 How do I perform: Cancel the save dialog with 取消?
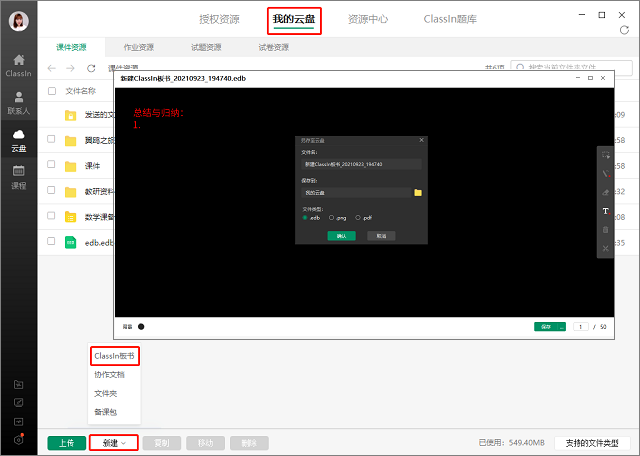click(381, 236)
